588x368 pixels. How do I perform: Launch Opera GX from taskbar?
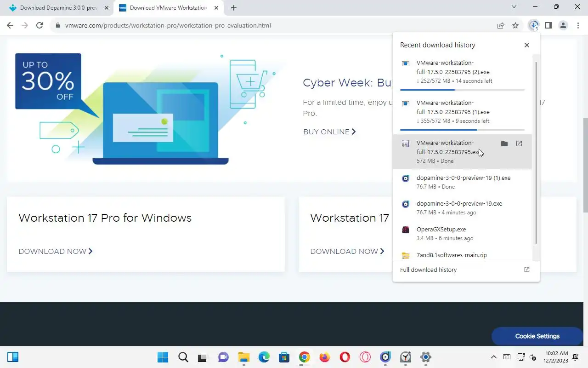(x=365, y=357)
